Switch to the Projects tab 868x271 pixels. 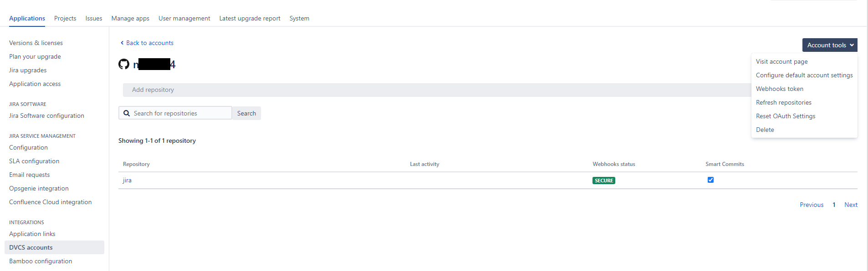point(65,18)
